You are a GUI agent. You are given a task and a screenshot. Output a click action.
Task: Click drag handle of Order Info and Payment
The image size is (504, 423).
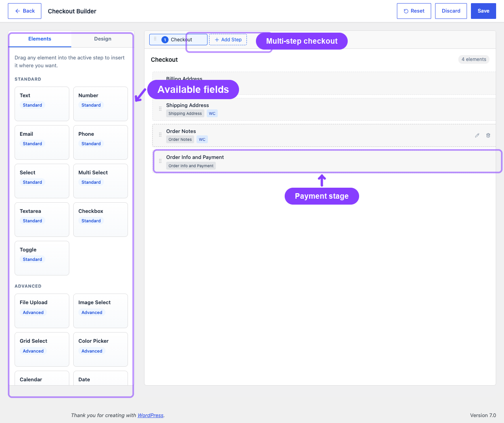pos(160,161)
